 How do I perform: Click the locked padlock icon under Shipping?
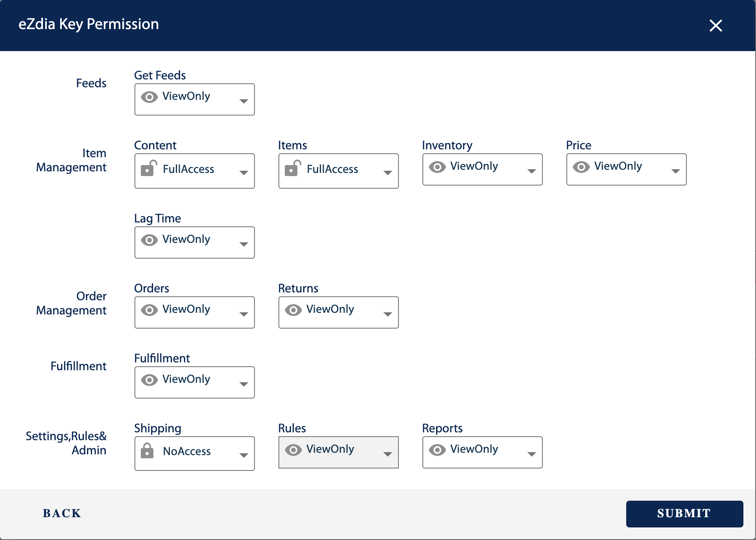click(x=147, y=451)
